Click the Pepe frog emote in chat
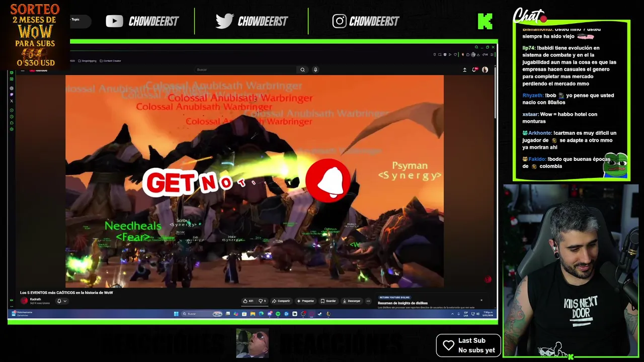Image resolution: width=644 pixels, height=362 pixels. click(616, 166)
